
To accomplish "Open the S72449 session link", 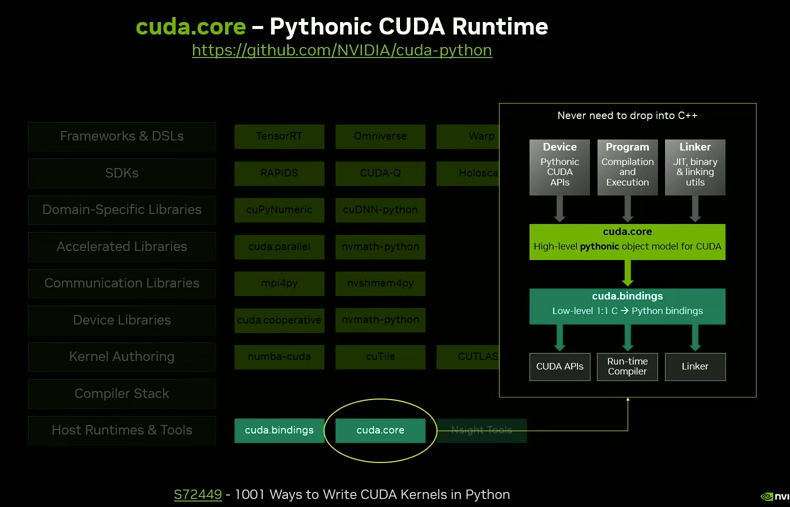I will (x=198, y=494).
